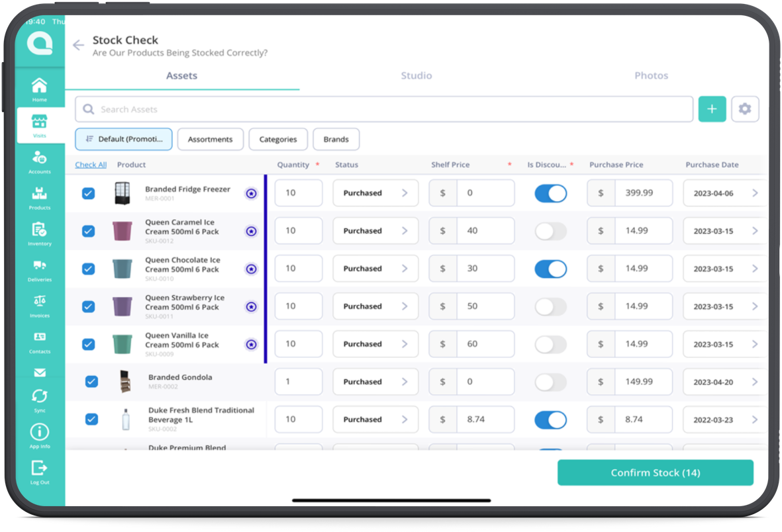Click the target icon beside Branded Fridge Freezer

click(x=251, y=193)
